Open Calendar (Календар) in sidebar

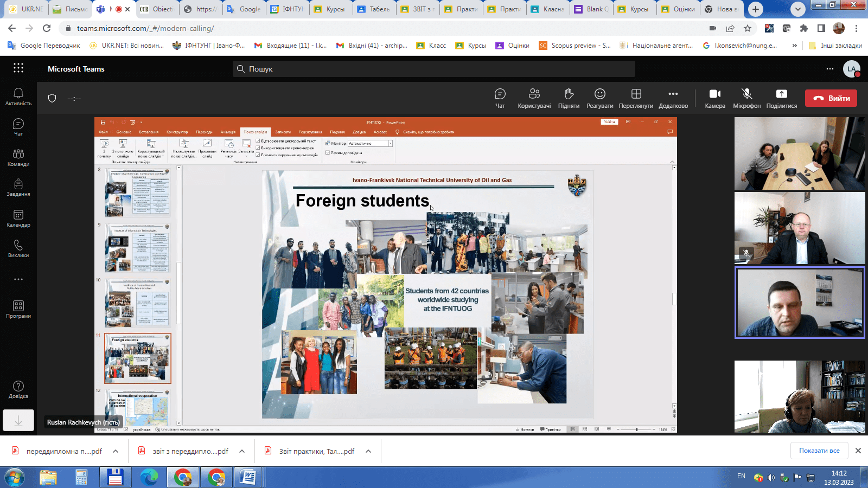[x=18, y=218]
